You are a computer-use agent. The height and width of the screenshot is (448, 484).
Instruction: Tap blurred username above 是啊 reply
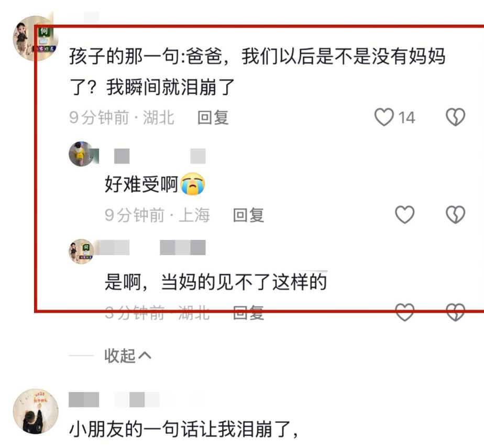[152, 247]
